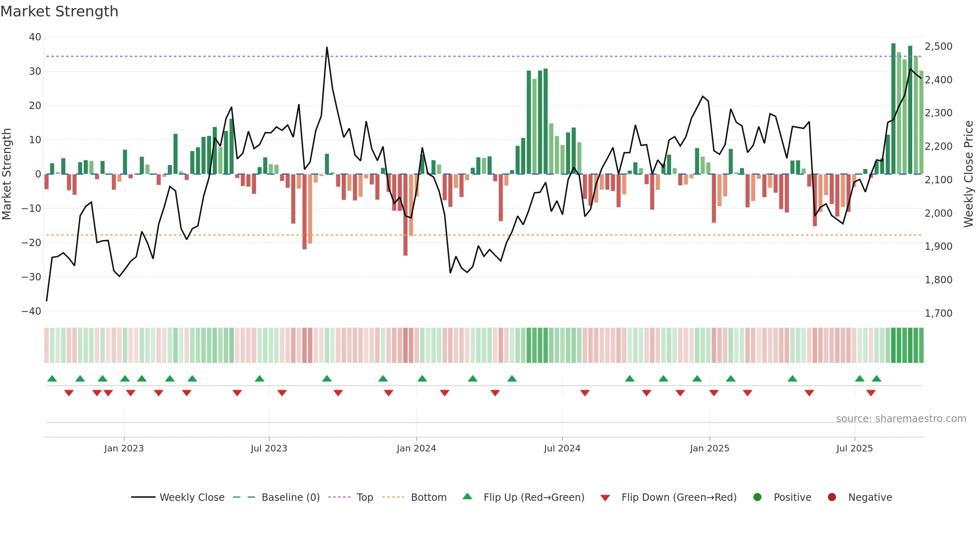Click the tallest price peak of the black line
The image size is (980, 551).
click(327, 48)
